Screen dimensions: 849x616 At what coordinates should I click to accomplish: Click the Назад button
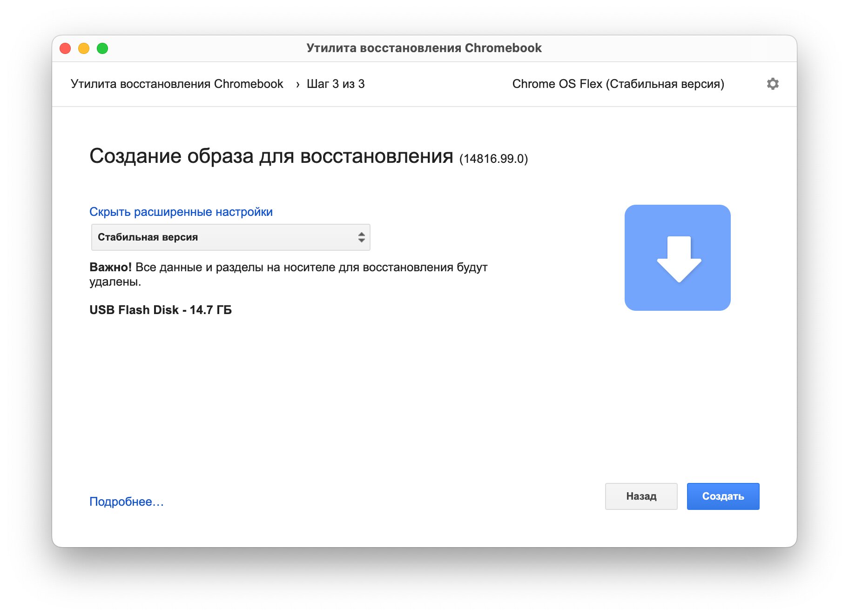tap(641, 496)
